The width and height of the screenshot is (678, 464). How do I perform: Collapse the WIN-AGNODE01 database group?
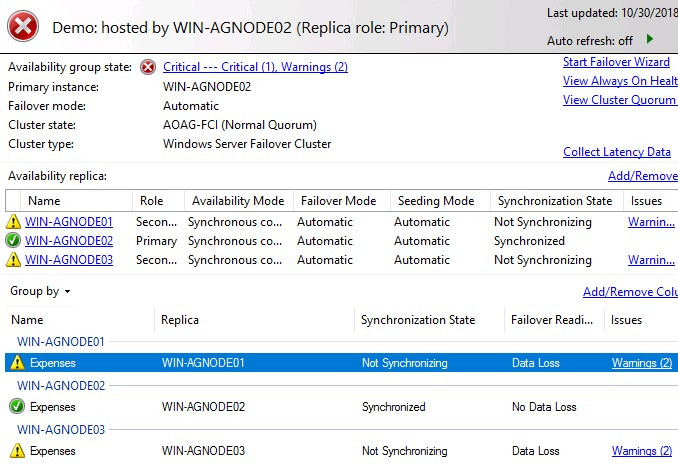pyautogui.click(x=61, y=342)
